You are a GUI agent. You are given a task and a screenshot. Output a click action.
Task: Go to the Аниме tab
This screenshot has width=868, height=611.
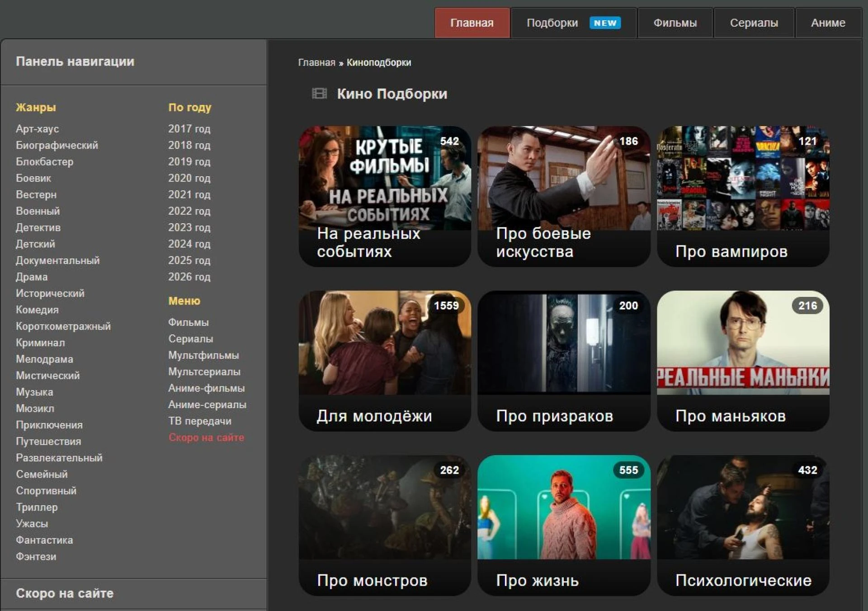(x=827, y=23)
